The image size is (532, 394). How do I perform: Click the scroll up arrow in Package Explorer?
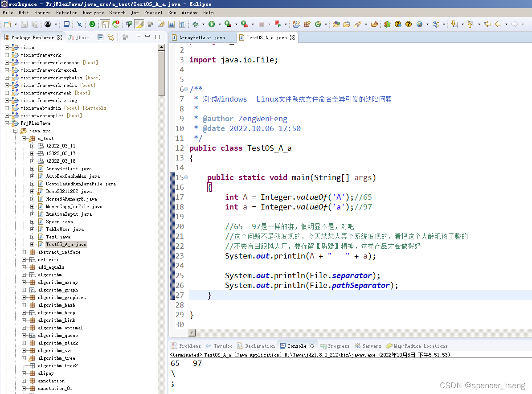tap(162, 48)
